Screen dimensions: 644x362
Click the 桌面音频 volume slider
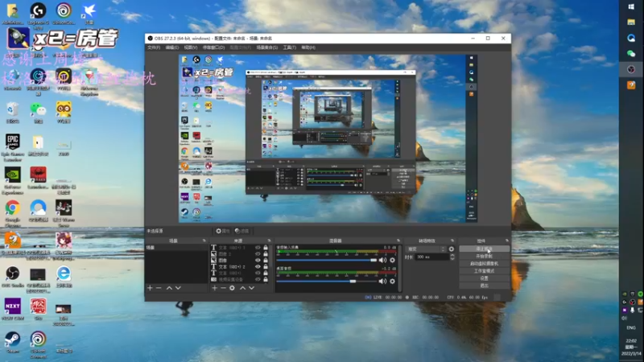327,281
